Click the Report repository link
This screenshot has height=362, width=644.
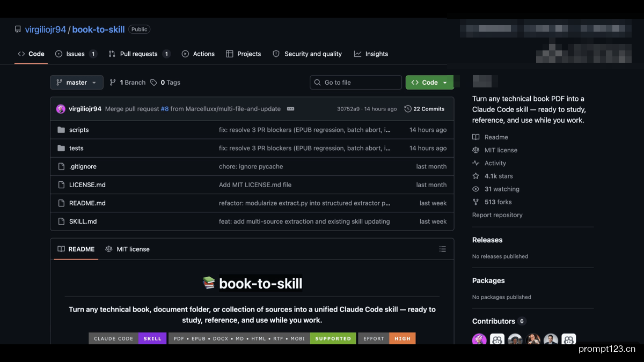(x=497, y=215)
